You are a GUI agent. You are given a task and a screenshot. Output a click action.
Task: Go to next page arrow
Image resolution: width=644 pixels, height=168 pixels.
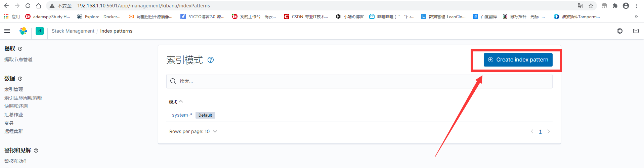549,131
